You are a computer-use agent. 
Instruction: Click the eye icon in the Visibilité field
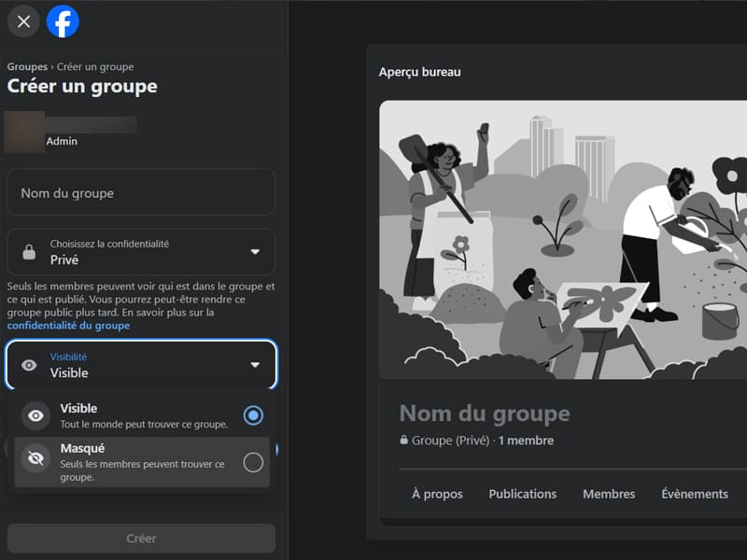[29, 365]
